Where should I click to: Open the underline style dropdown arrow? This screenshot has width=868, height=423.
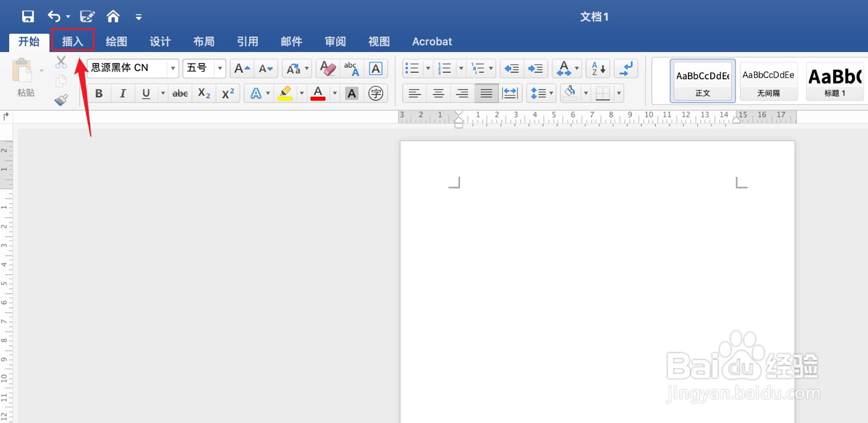[x=163, y=93]
